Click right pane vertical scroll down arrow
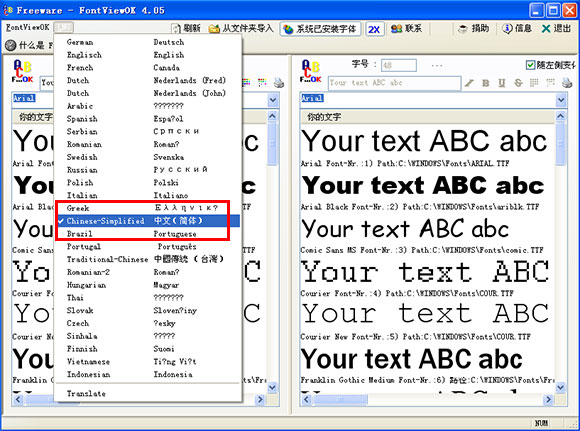 coord(561,387)
